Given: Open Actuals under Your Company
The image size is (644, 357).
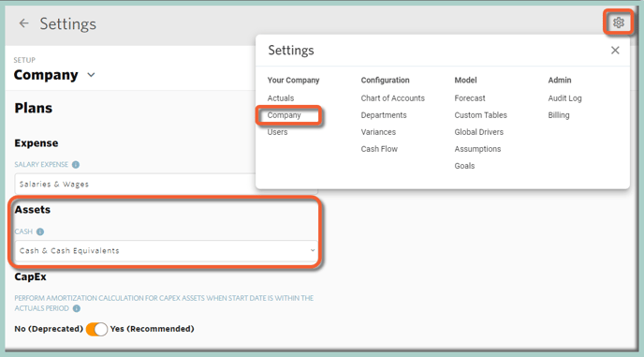Looking at the screenshot, I should pyautogui.click(x=281, y=98).
